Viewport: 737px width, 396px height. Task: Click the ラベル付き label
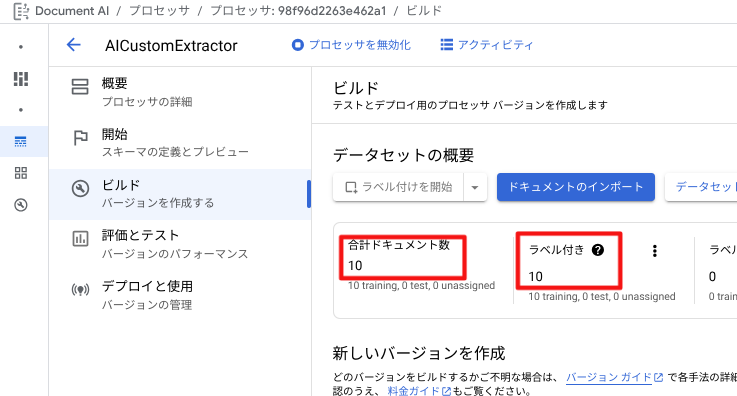(557, 250)
